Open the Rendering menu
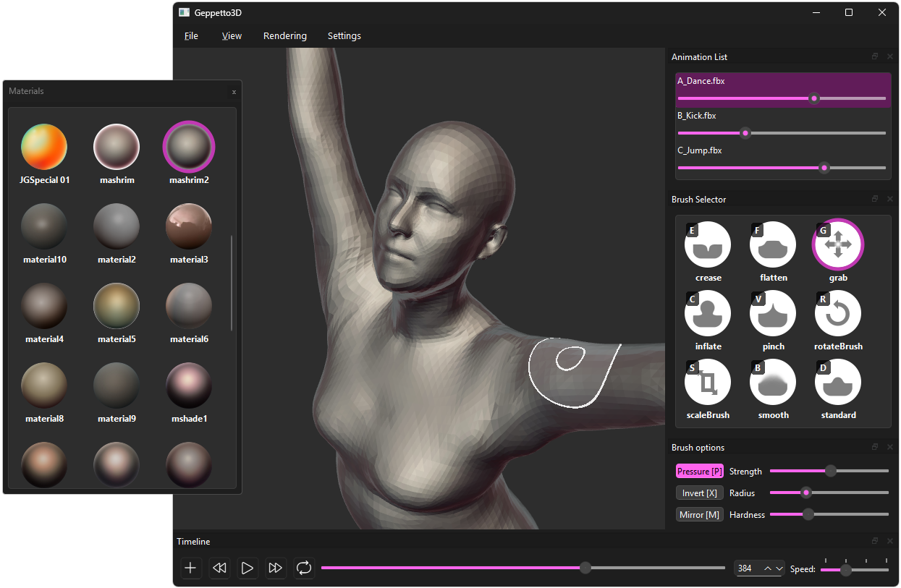The image size is (901, 588). pyautogui.click(x=285, y=35)
